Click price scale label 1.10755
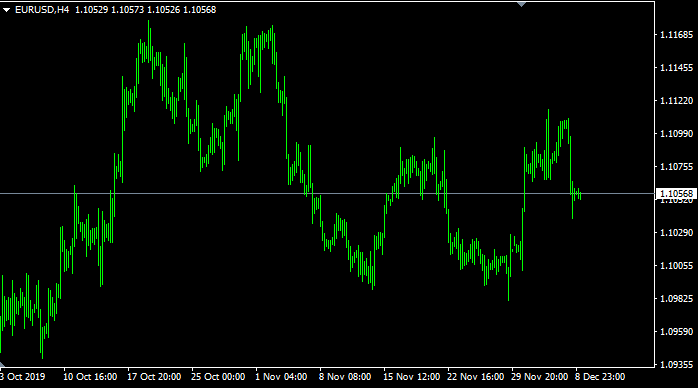 click(677, 167)
